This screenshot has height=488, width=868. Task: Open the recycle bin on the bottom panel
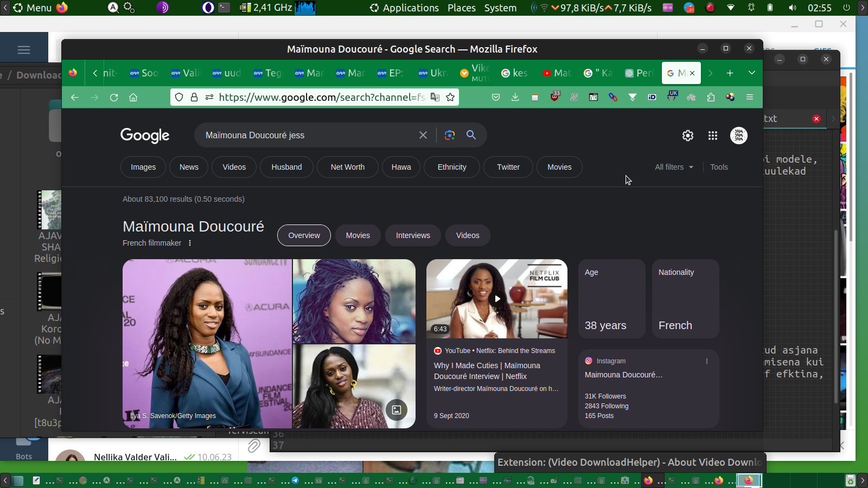[x=851, y=480]
